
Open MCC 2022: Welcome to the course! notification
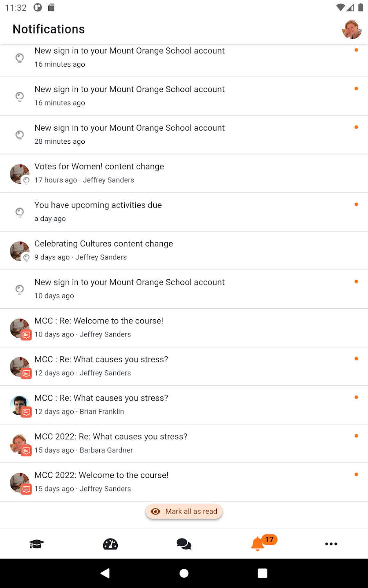click(101, 475)
